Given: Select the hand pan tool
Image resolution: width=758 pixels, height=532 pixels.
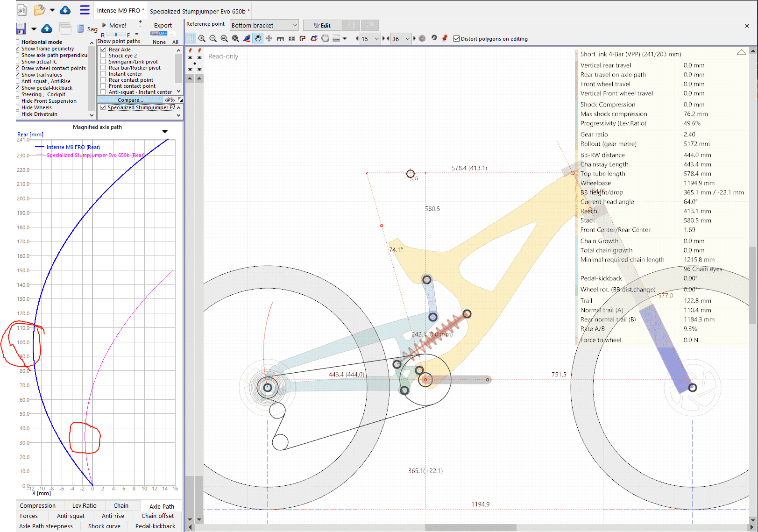Looking at the screenshot, I should coord(258,38).
